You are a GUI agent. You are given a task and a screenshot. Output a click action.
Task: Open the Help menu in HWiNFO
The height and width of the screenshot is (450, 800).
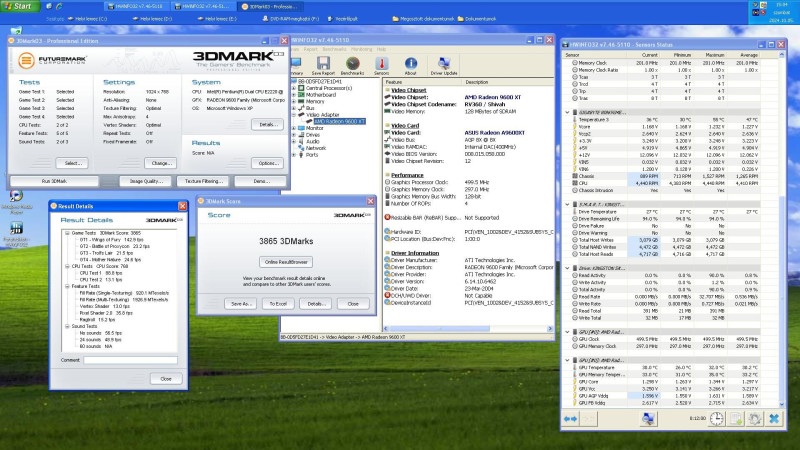click(381, 49)
